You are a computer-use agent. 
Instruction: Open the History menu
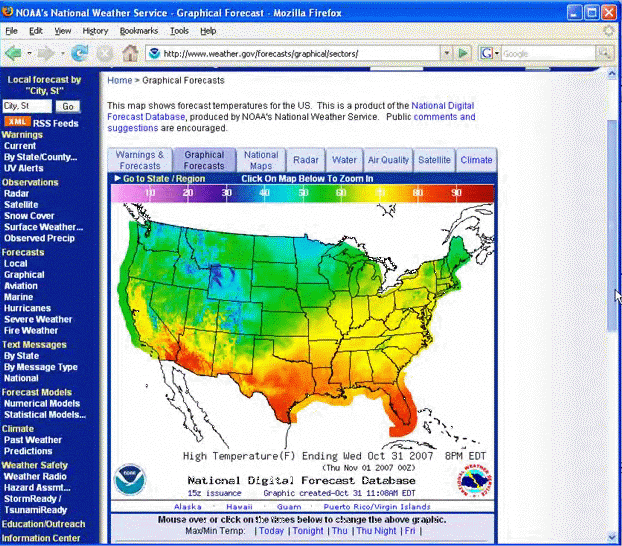(x=95, y=31)
